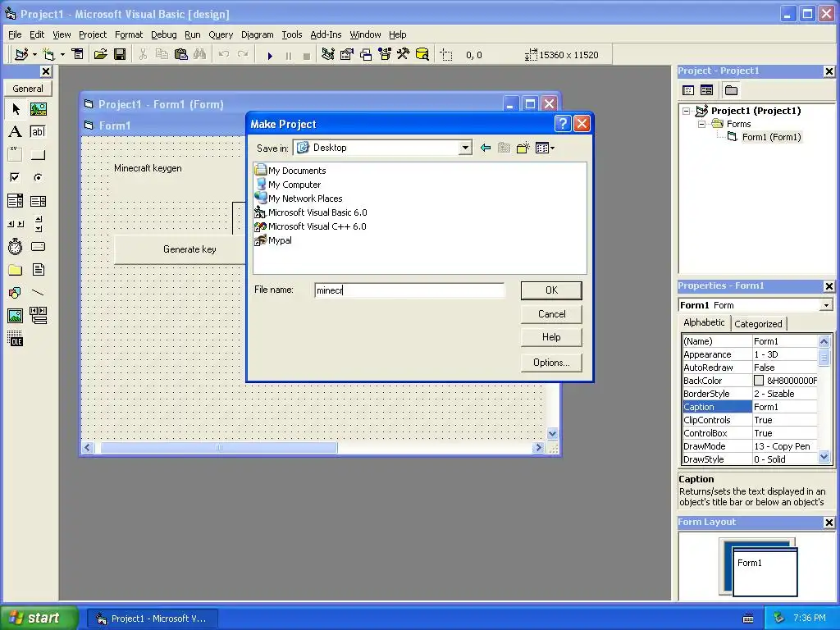The image size is (840, 630).
Task: Select the Line tool in toolbox
Action: coord(38,293)
